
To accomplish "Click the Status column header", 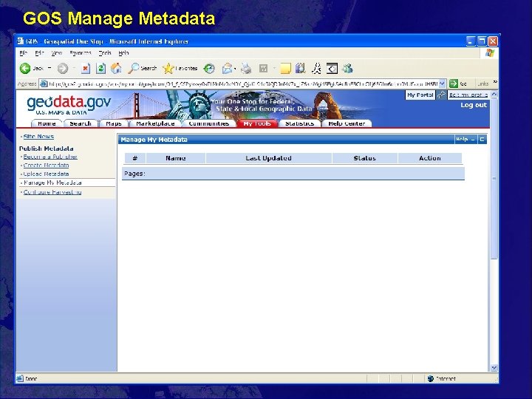I will click(364, 158).
